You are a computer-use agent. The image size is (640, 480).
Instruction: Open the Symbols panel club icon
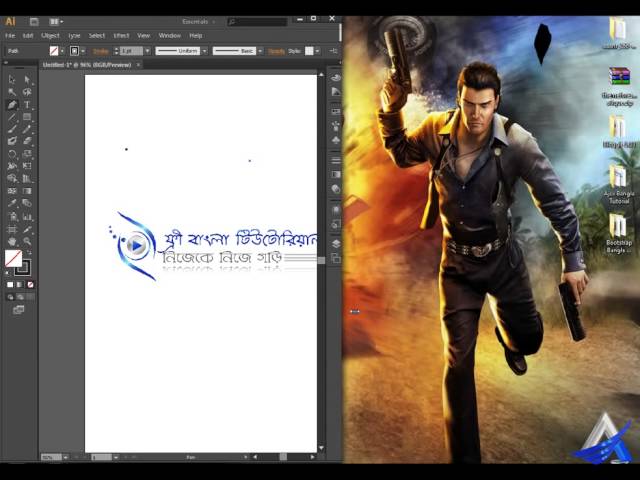tap(336, 140)
